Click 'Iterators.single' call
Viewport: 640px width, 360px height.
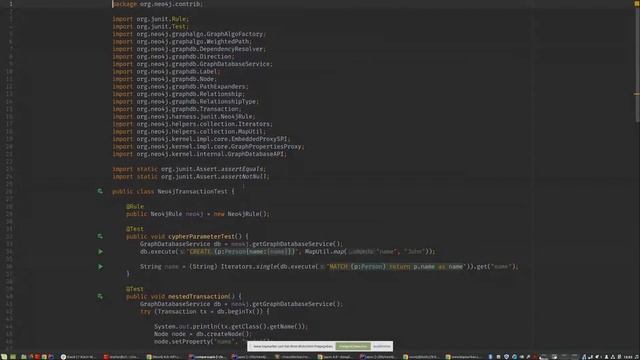[249, 267]
